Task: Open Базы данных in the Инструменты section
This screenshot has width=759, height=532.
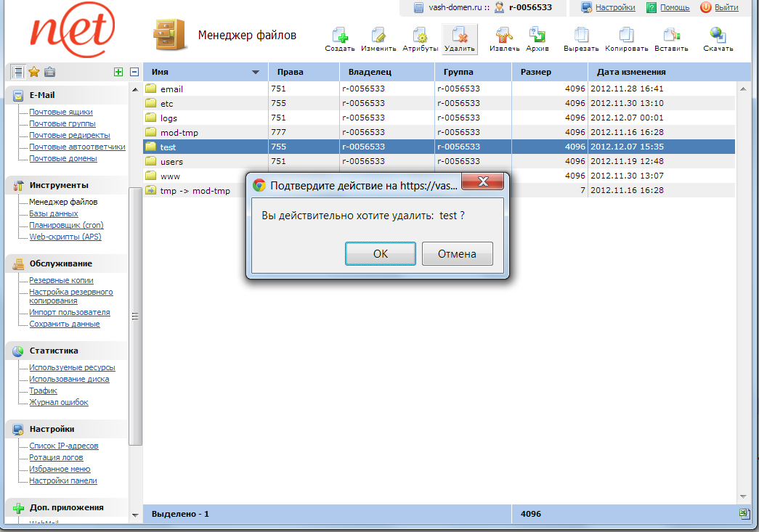Action: (x=53, y=213)
